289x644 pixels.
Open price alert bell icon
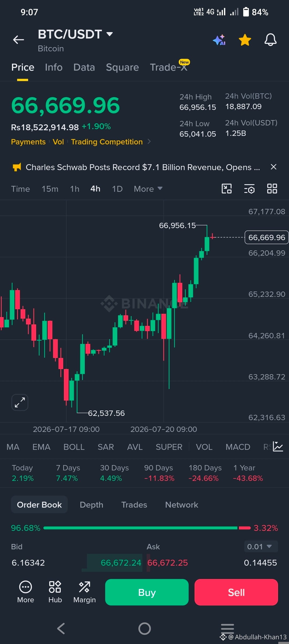tap(271, 40)
